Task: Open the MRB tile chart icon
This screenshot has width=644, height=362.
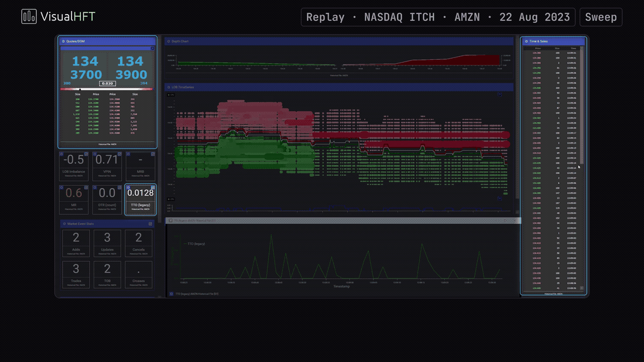Action: tap(153, 154)
